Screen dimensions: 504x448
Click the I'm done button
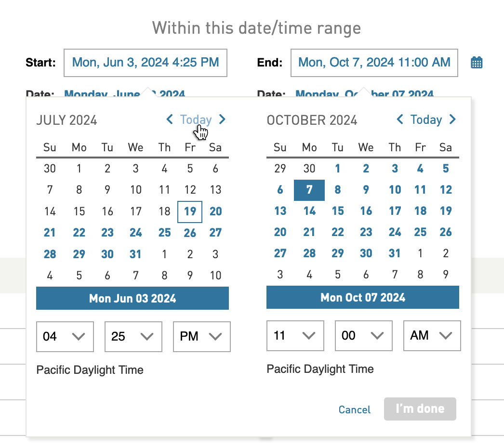click(420, 409)
